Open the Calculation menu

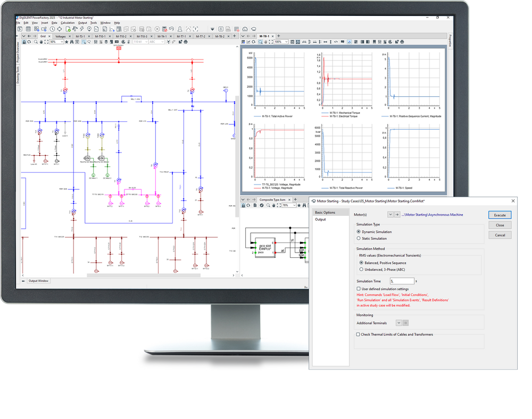click(68, 23)
